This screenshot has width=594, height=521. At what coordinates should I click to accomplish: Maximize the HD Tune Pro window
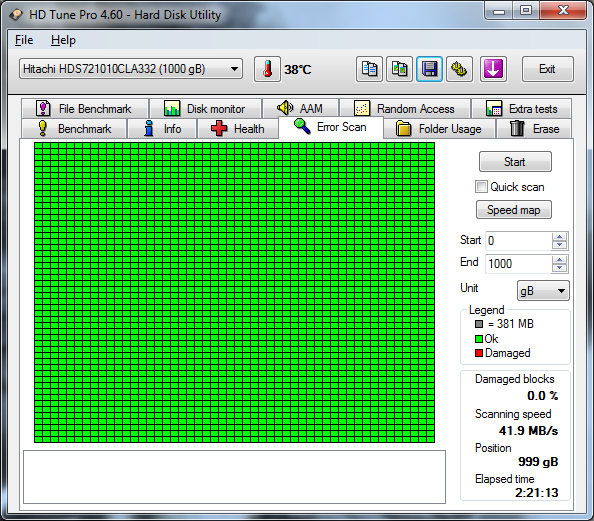coord(526,11)
